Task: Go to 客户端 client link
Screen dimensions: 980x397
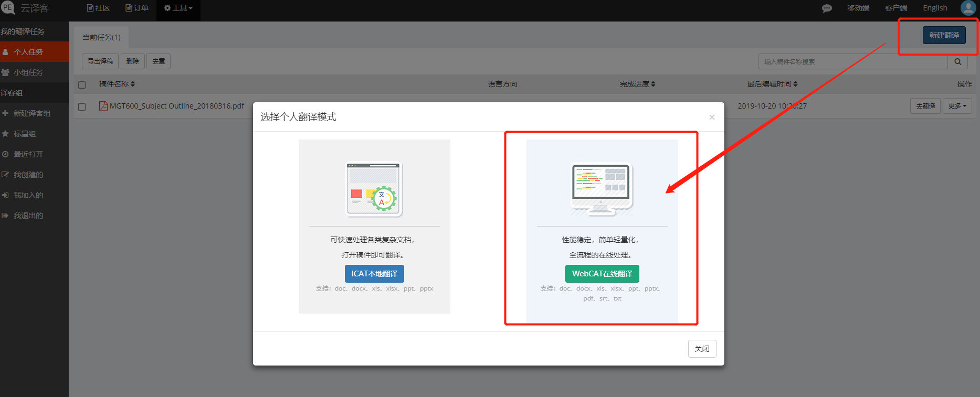Action: [x=896, y=8]
